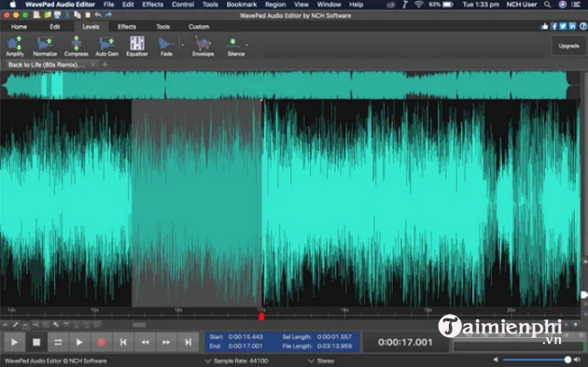
Task: Add a new file tab with plus
Action: (x=105, y=64)
